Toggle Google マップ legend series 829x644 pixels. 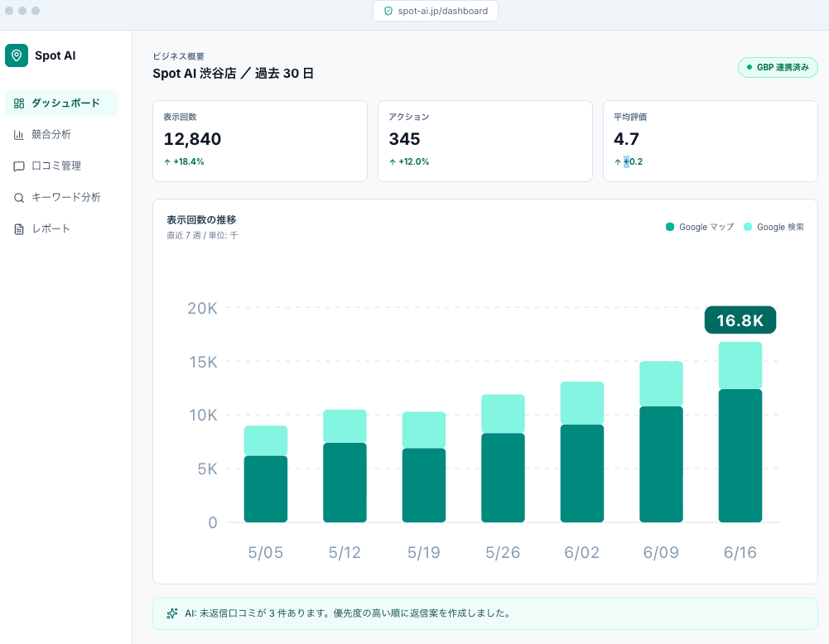click(x=700, y=227)
